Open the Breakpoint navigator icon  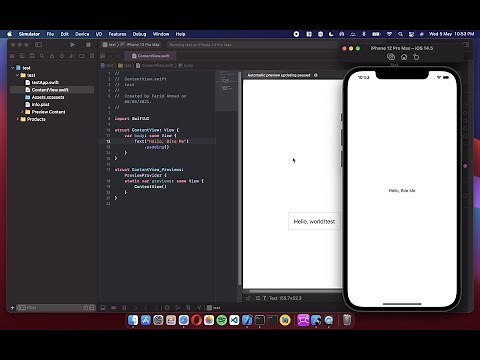[82, 56]
